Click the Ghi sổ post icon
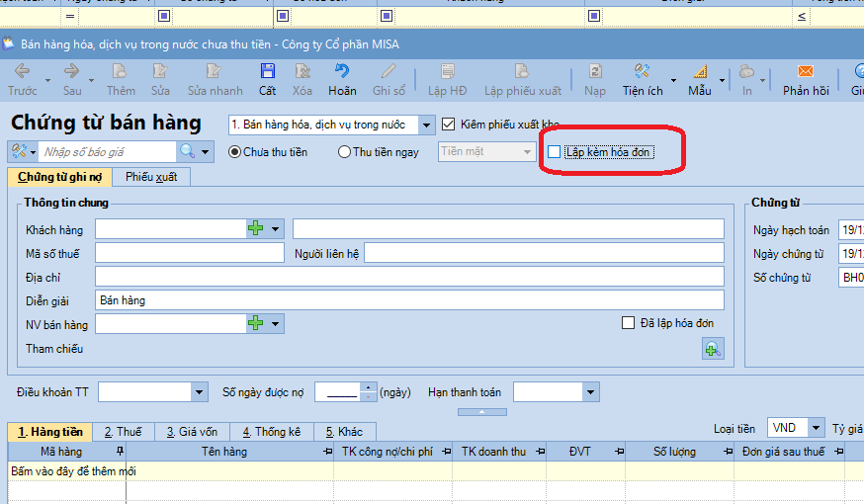The image size is (864, 504). tap(389, 71)
